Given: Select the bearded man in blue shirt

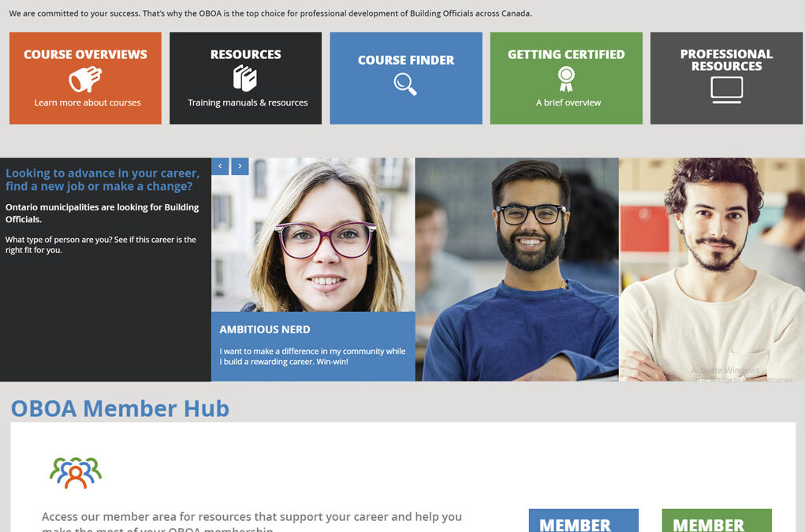Looking at the screenshot, I should 517,270.
